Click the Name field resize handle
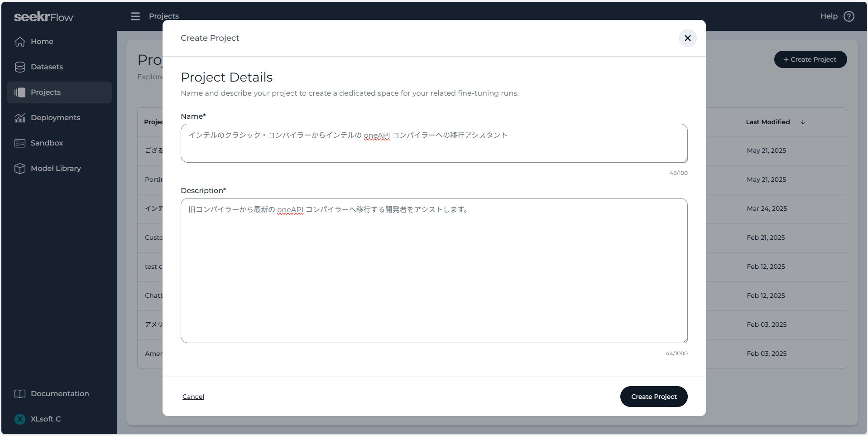868x436 pixels. 685,160
